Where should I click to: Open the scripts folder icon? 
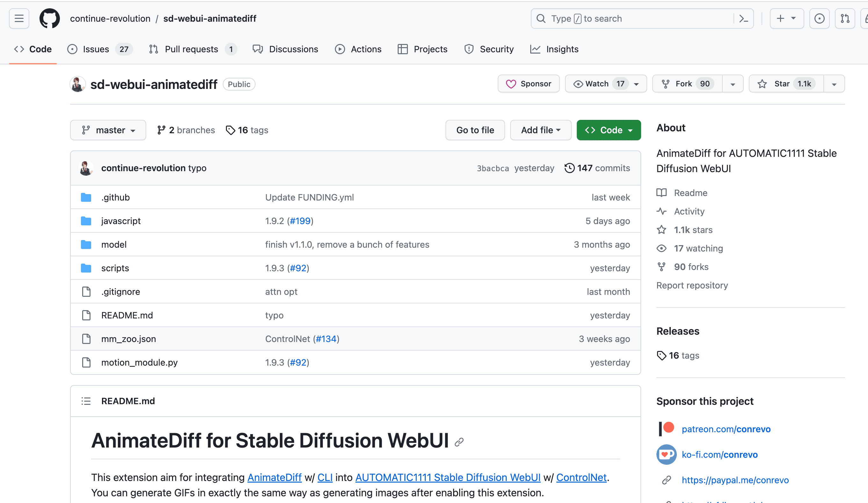pos(86,268)
